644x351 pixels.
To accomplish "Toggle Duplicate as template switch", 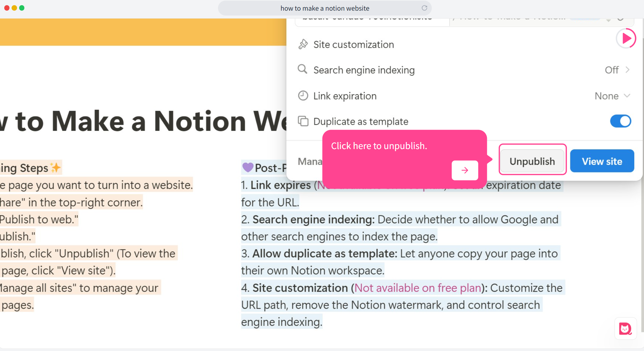I will coord(621,121).
